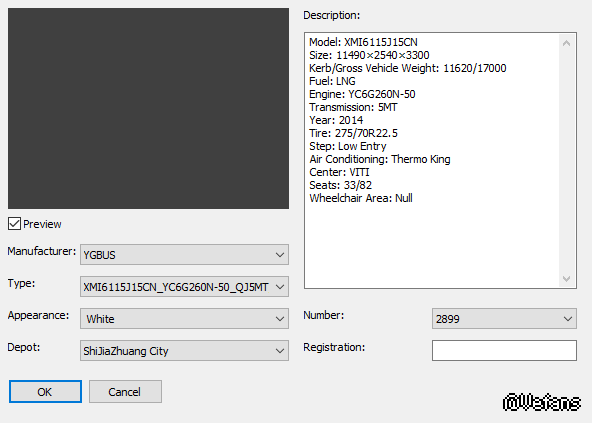The width and height of the screenshot is (592, 423).
Task: Uncheck the Preview checkbox
Action: tap(14, 224)
